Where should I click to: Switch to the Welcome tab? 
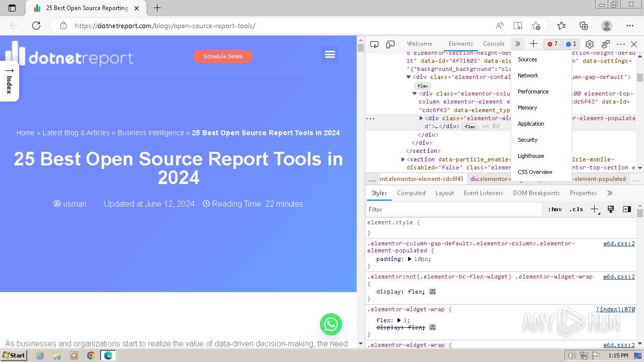419,44
